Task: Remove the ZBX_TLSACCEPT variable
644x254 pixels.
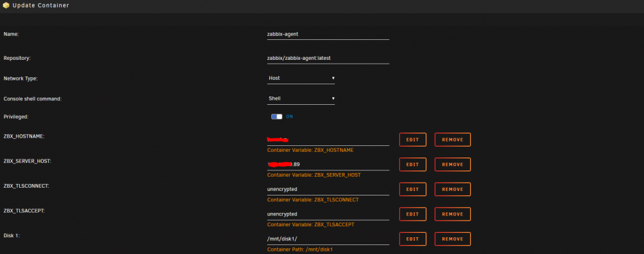Action: pyautogui.click(x=452, y=213)
